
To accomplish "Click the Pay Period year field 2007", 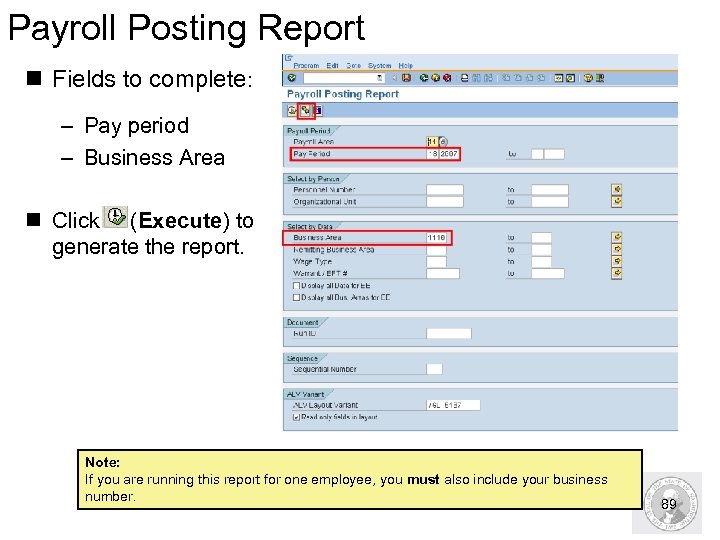I will coord(449,154).
